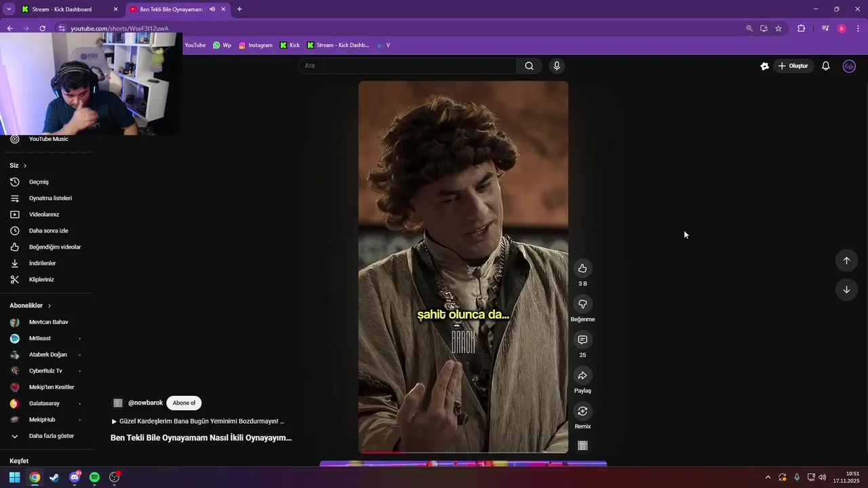Open Steam from the taskbar
The image size is (868, 488).
click(x=54, y=477)
